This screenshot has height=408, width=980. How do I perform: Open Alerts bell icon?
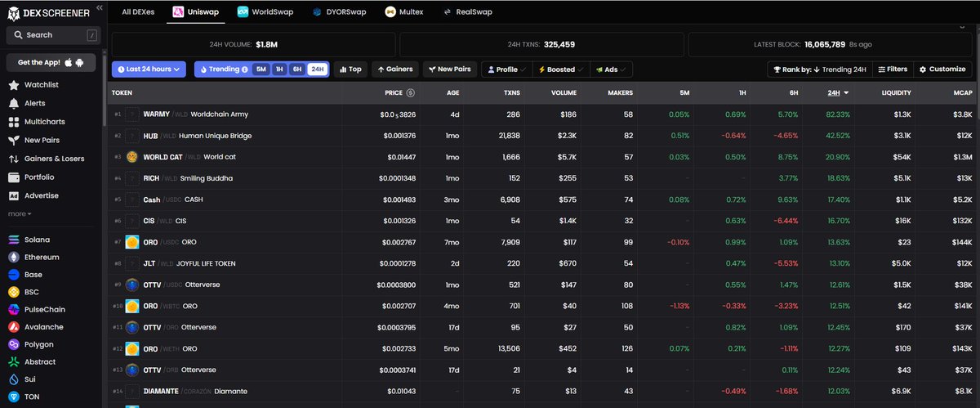tap(14, 103)
